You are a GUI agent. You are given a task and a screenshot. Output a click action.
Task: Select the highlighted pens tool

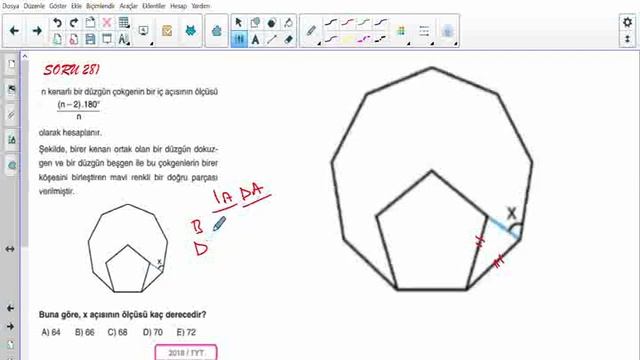[239, 40]
